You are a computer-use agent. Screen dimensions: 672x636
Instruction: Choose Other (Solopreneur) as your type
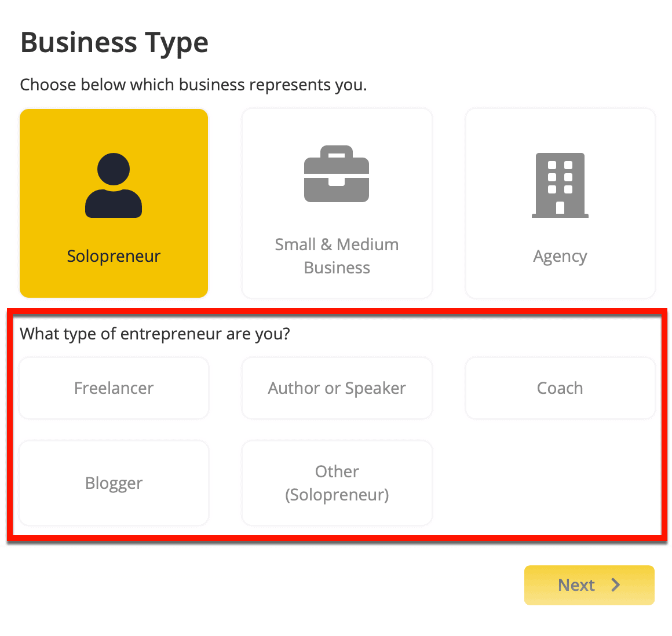337,483
